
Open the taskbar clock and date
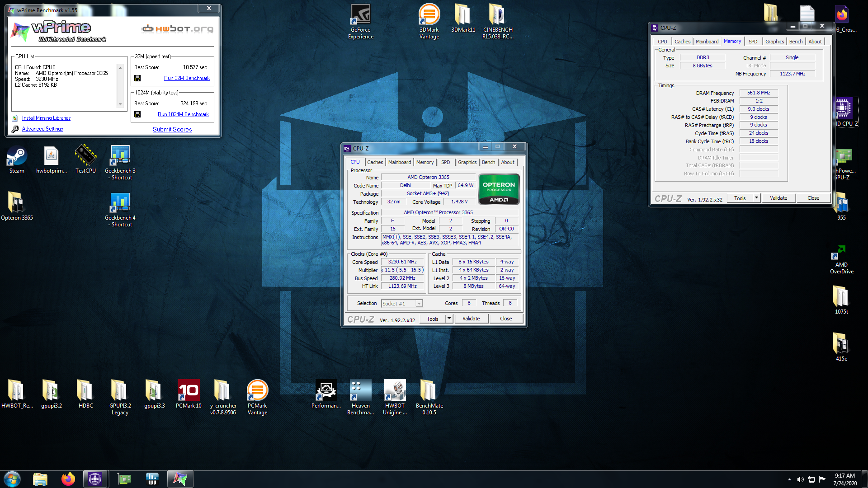pos(844,479)
